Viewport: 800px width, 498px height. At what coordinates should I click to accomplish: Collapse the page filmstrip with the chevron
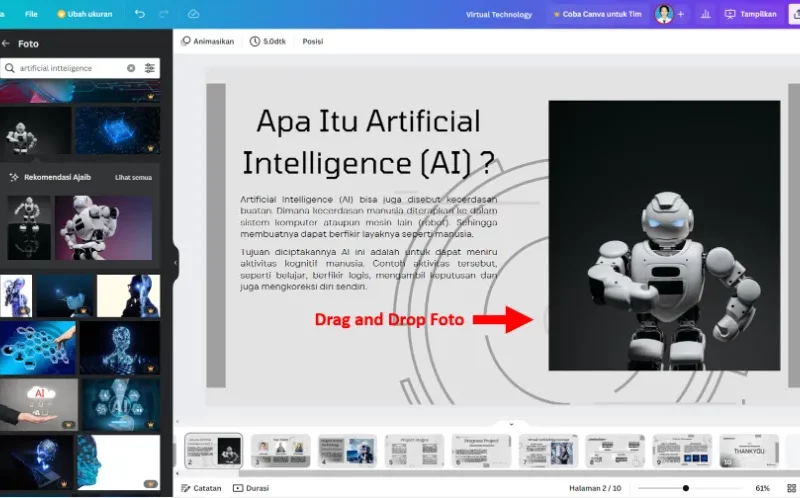click(511, 424)
